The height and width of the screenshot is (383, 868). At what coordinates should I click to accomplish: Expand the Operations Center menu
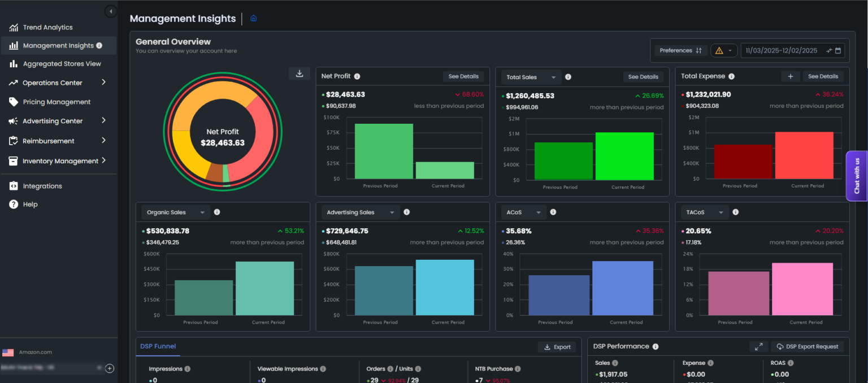(63, 82)
